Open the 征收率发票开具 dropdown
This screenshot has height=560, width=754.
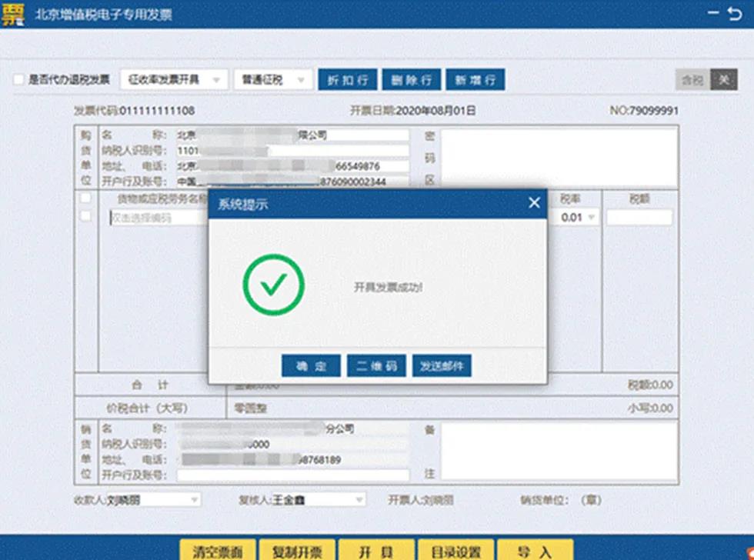click(x=177, y=79)
